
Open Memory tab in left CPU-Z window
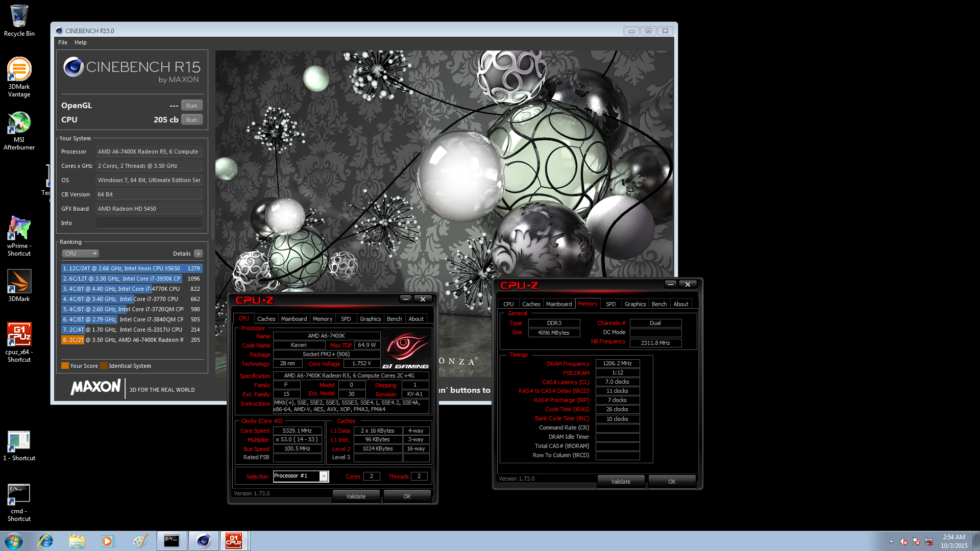323,319
